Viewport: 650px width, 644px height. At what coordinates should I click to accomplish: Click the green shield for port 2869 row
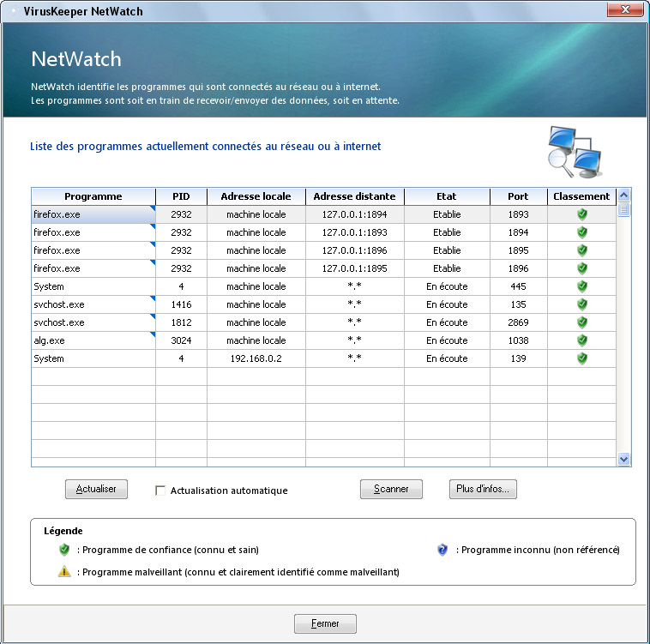coord(582,322)
